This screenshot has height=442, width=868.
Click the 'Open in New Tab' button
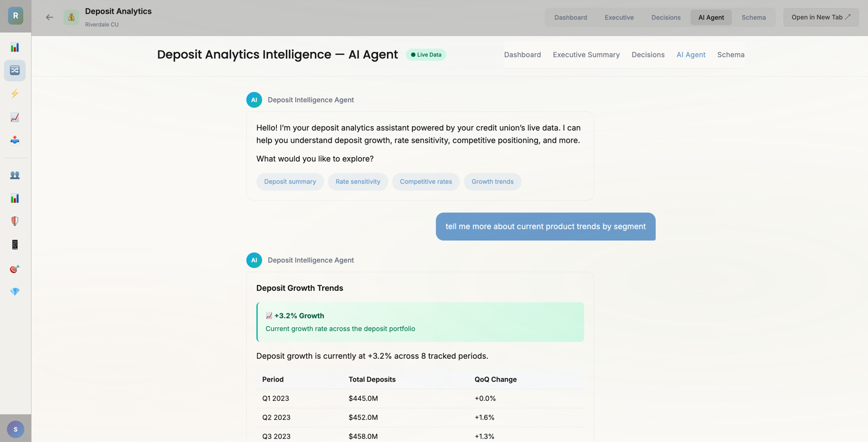coord(820,17)
